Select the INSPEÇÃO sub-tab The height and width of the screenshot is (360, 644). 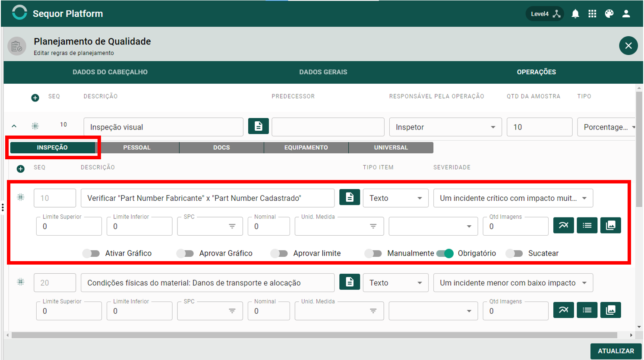click(x=52, y=148)
